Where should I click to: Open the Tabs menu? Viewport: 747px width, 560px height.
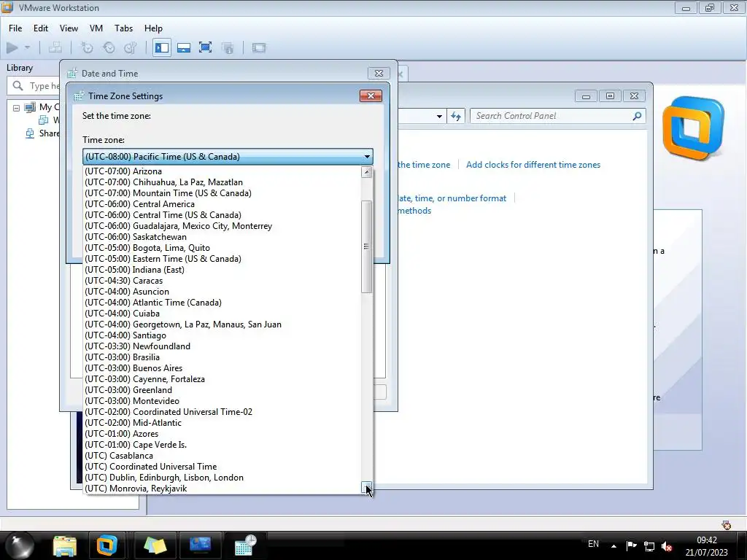coord(123,28)
